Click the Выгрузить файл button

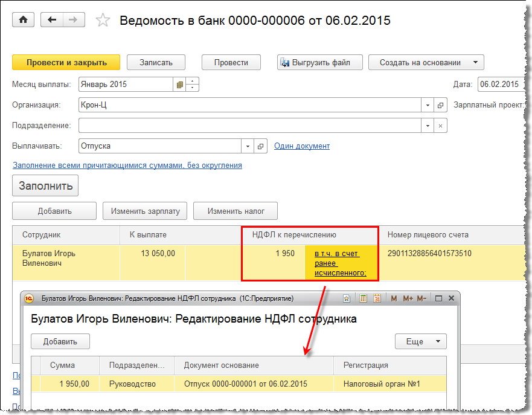(x=321, y=62)
